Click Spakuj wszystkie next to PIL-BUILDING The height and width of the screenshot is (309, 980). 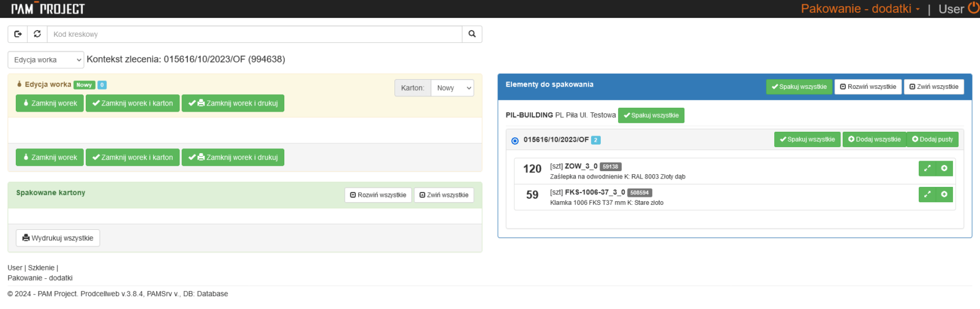point(651,115)
